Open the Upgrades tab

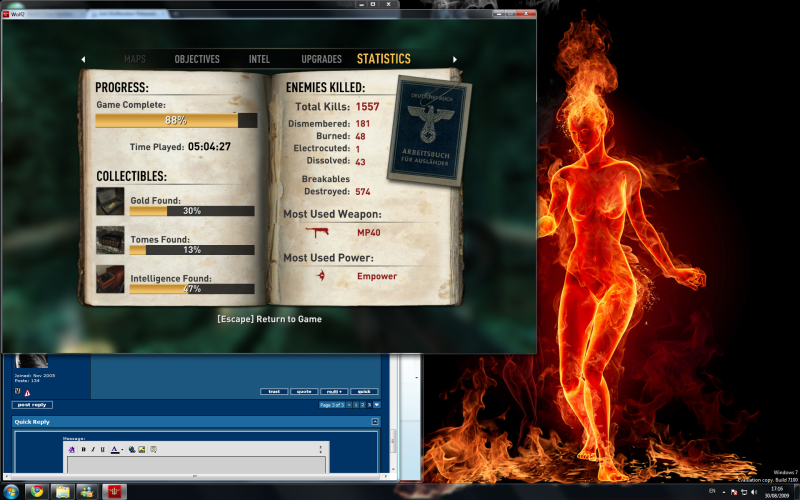point(321,59)
